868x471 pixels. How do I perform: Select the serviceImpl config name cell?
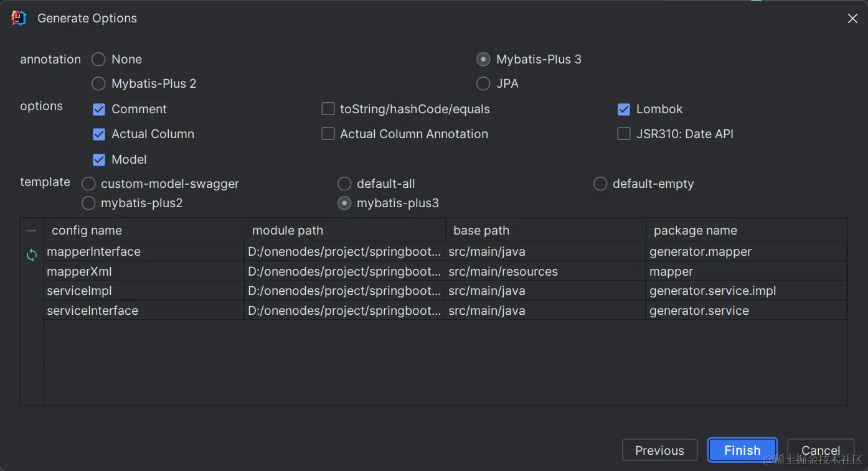pos(144,291)
